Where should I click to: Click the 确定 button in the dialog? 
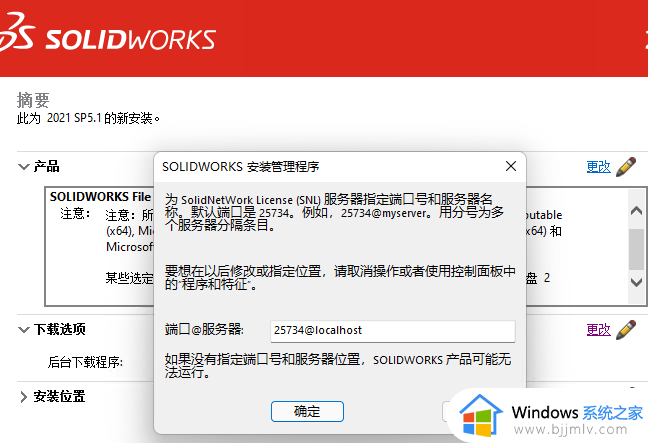tap(307, 411)
